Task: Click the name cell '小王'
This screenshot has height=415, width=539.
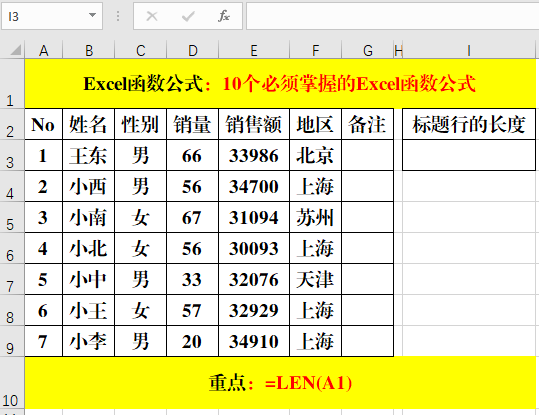Action: 89,310
